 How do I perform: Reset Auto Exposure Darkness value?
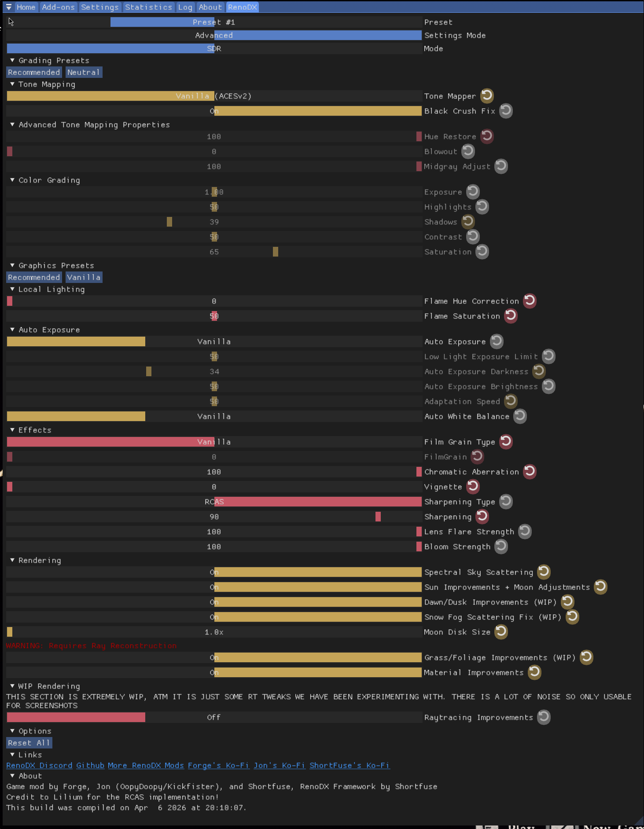tap(539, 371)
